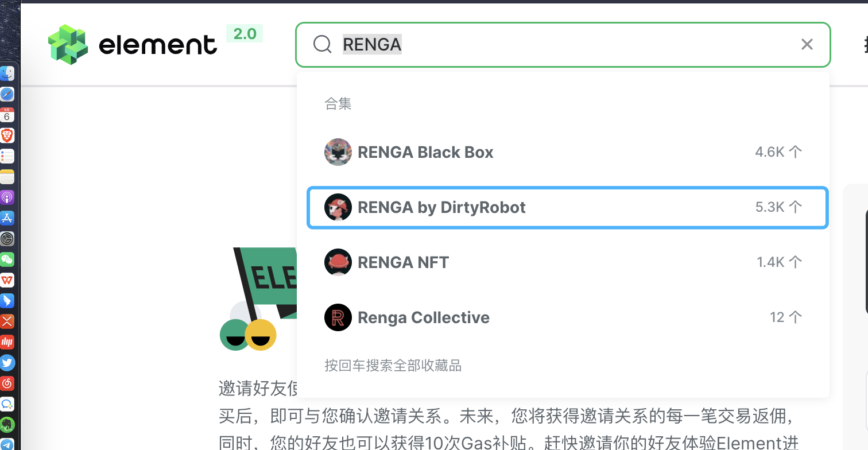Launch Safari from the dock
This screenshot has height=450, width=868.
7,94
